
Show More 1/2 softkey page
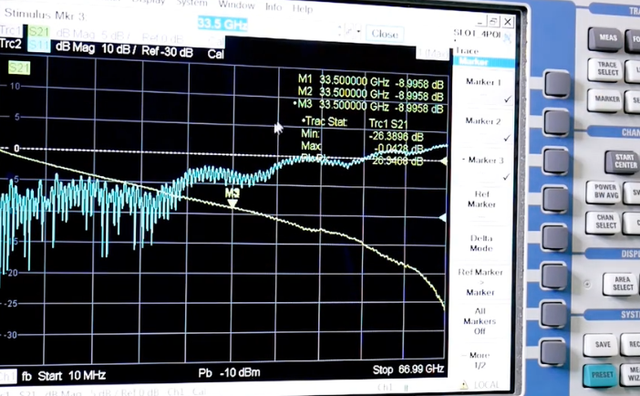[480, 360]
